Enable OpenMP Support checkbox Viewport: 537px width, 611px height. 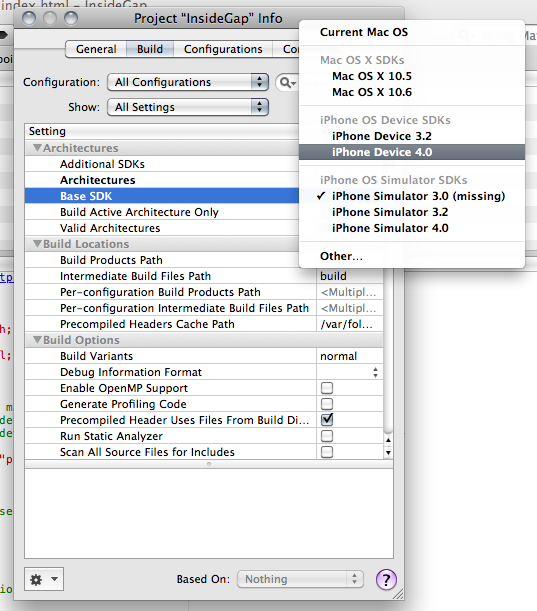pos(327,388)
